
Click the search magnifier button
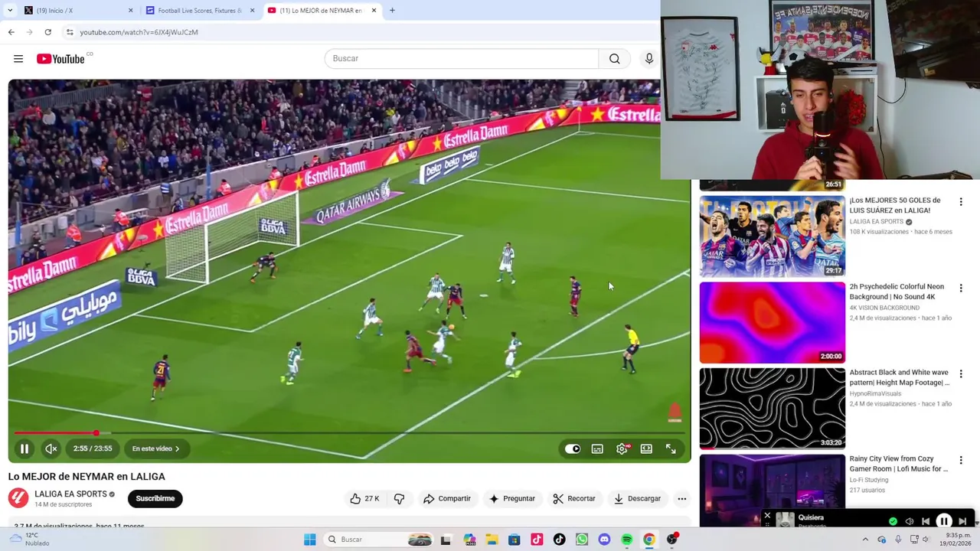tap(615, 59)
